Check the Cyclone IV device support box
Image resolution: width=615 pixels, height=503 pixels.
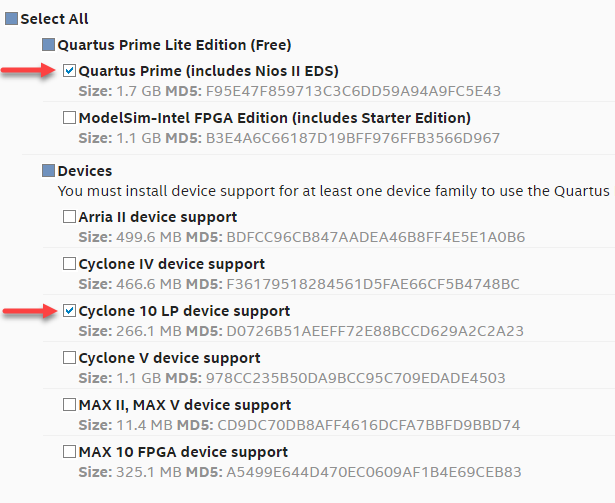coord(69,265)
